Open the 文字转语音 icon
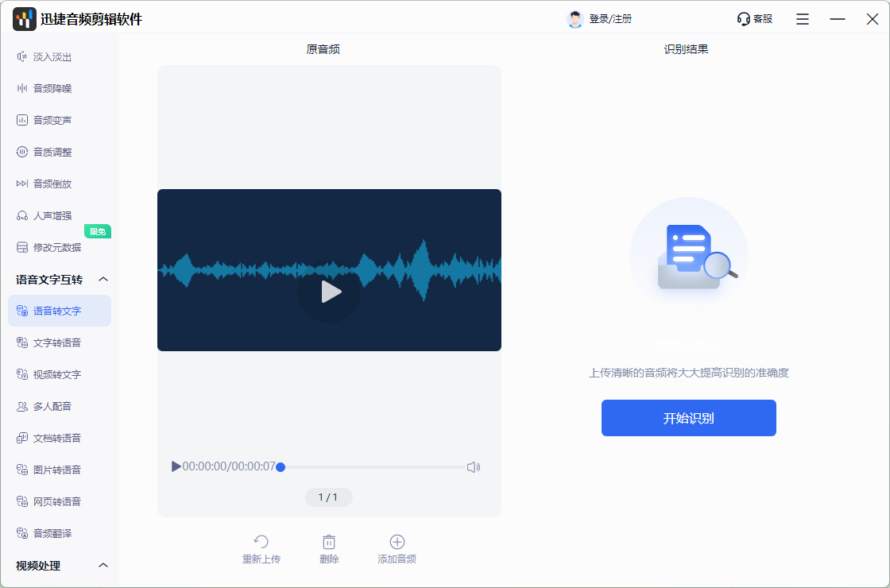This screenshot has width=890, height=588. point(22,342)
